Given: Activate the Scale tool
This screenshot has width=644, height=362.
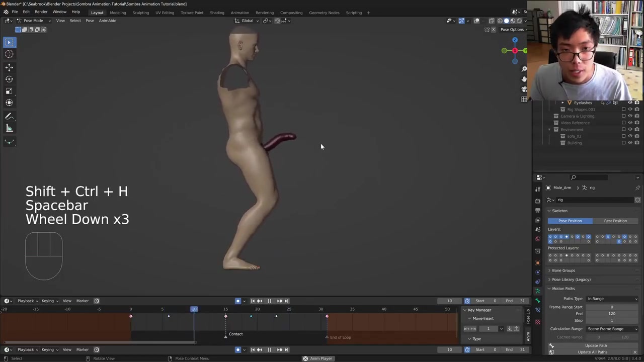Looking at the screenshot, I should (9, 91).
